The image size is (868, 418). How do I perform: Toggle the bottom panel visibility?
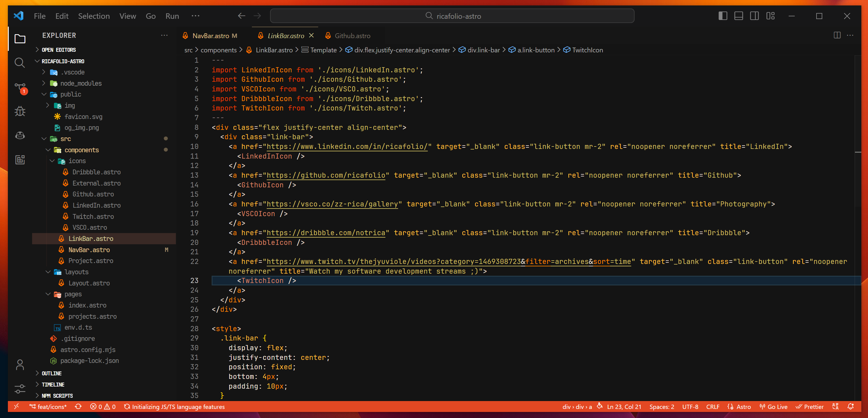tap(739, 16)
